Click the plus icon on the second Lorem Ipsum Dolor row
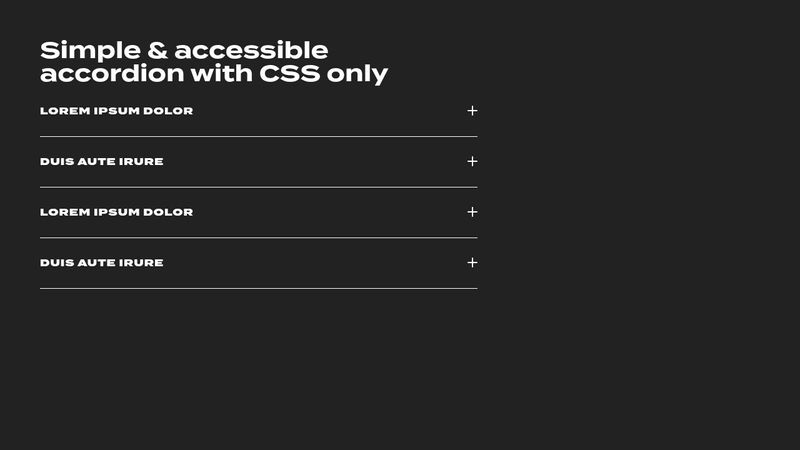 [472, 212]
